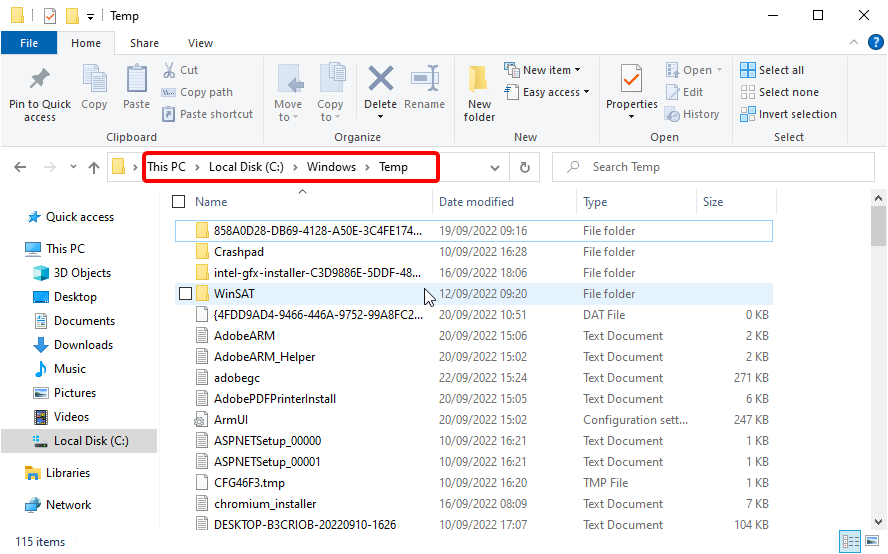
Task: Go up one folder level
Action: point(94,167)
